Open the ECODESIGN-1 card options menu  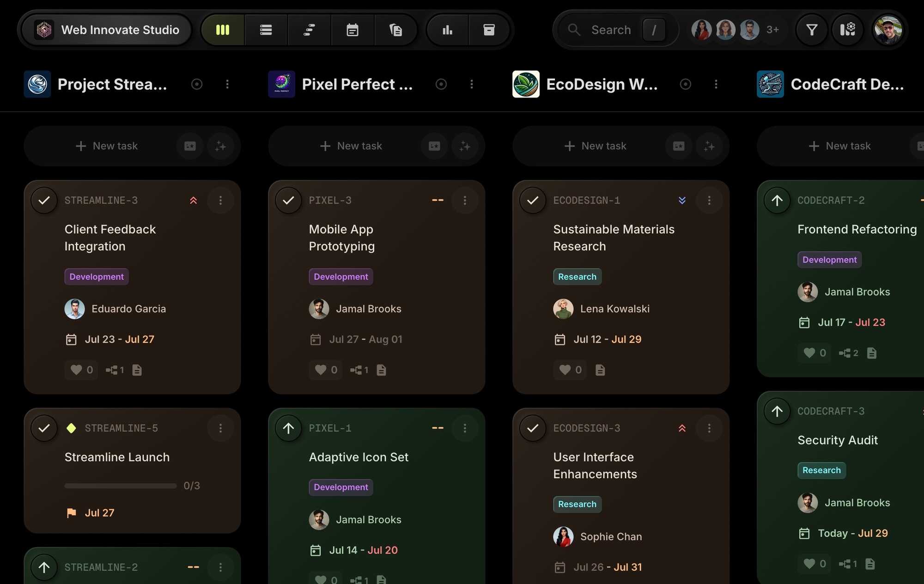[709, 200]
